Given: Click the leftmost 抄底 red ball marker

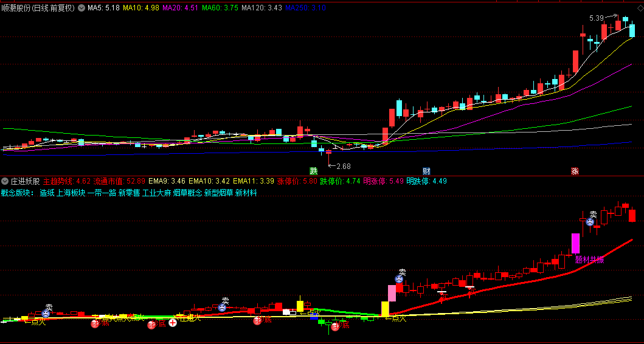Looking at the screenshot, I should click(95, 324).
